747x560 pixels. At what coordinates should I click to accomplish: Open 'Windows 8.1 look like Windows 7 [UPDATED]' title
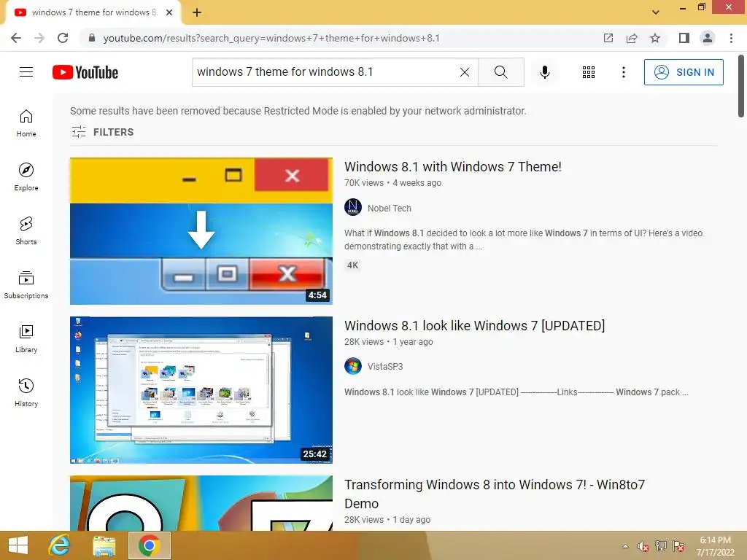tap(474, 326)
